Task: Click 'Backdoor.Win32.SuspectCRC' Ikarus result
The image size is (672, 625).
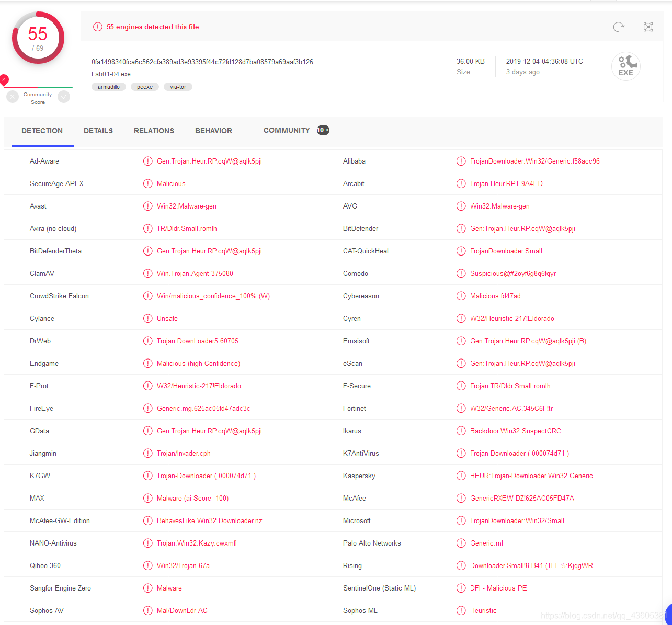Action: click(x=516, y=431)
